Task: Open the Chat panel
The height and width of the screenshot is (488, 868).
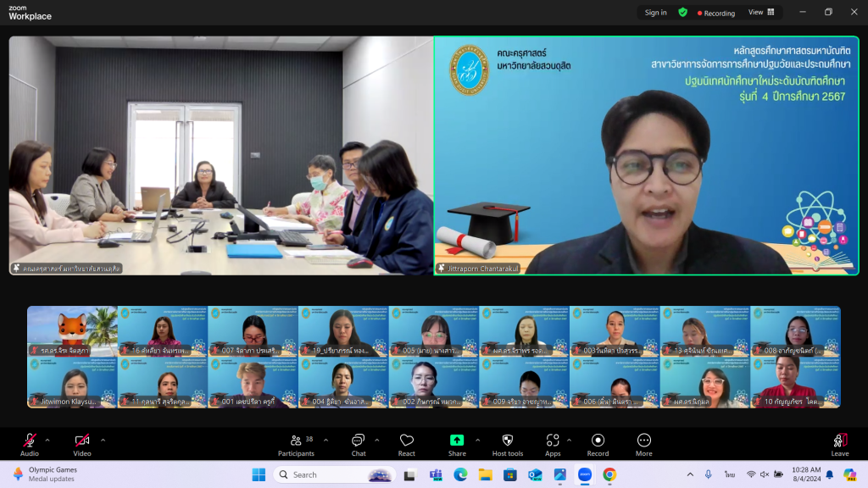Action: pos(359,441)
